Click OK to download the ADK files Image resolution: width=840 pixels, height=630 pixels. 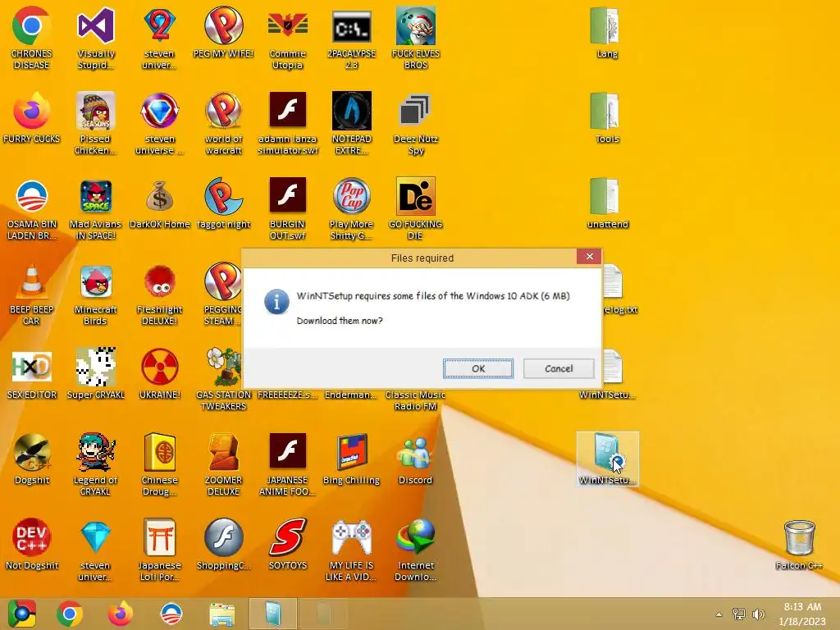pos(478,368)
